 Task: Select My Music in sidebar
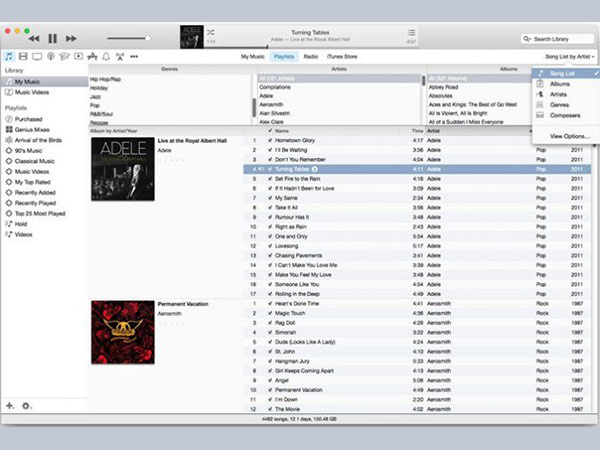pyautogui.click(x=44, y=82)
